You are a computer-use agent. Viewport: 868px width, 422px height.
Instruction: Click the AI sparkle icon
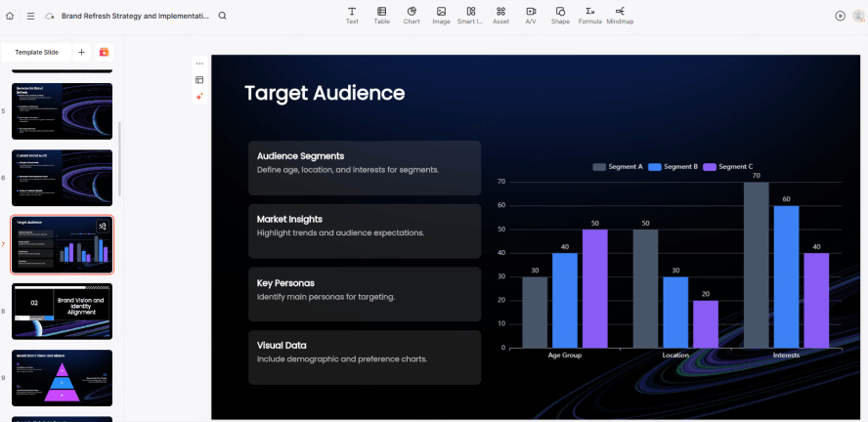click(199, 97)
